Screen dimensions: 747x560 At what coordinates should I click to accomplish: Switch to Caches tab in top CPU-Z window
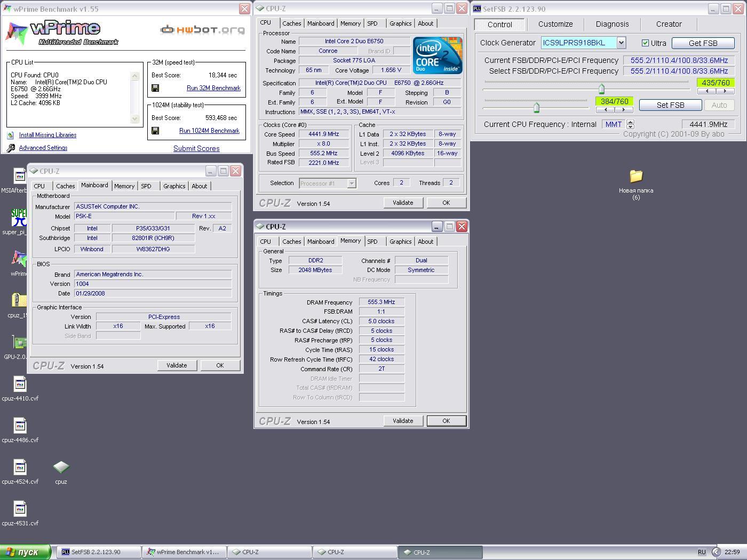[291, 23]
